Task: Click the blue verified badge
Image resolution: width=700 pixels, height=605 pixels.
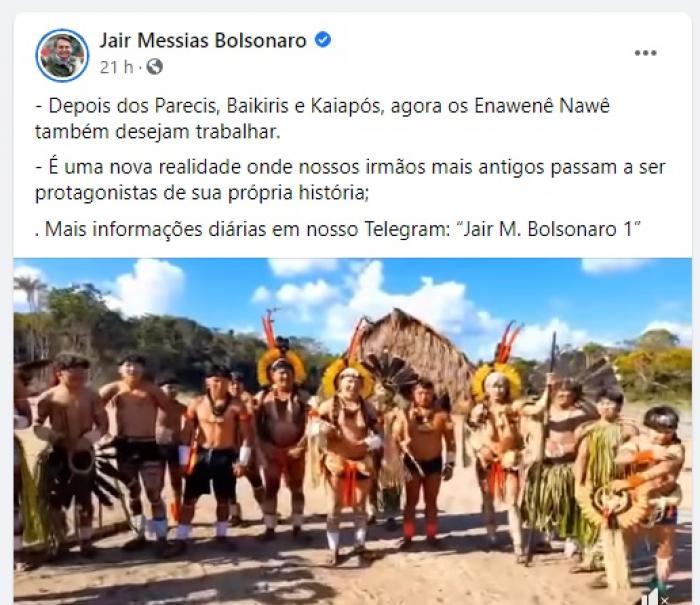Action: click(323, 40)
